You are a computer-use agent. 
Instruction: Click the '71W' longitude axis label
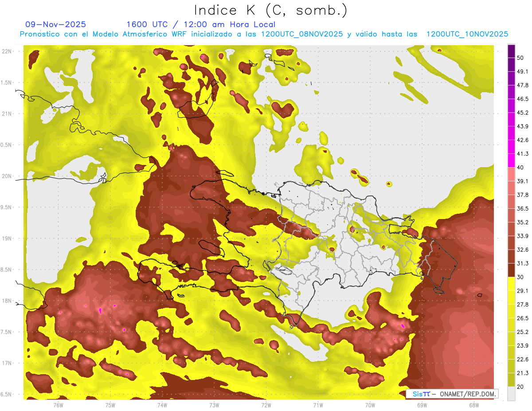click(318, 405)
